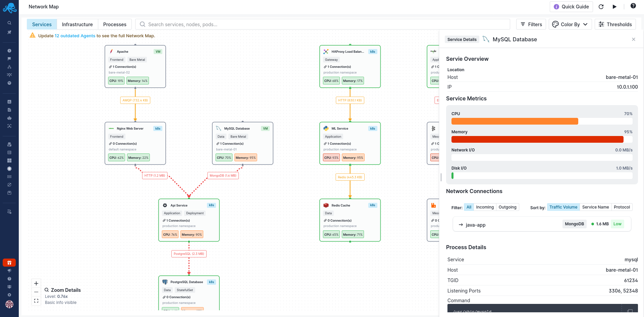Open the Quick Guide button
Screen dimensions: 644x317
(x=571, y=7)
